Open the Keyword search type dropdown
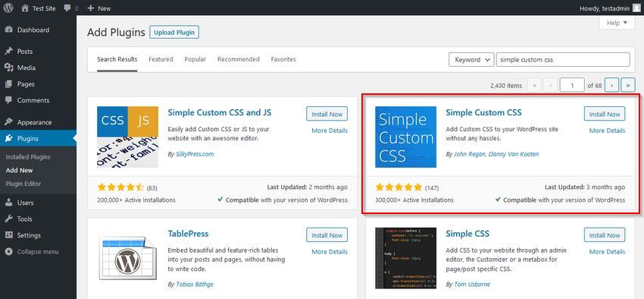The width and height of the screenshot is (644, 299). [x=471, y=60]
